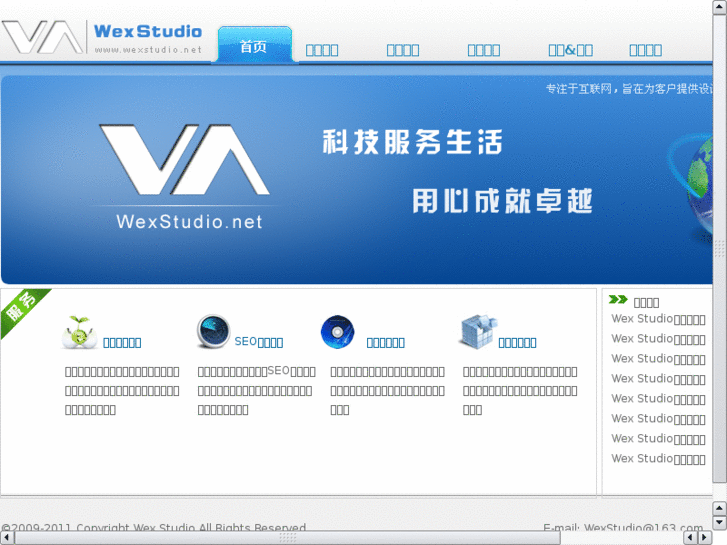Viewport: 727px width, 545px height.
Task: Click the radar SEO service icon
Action: pyautogui.click(x=213, y=331)
